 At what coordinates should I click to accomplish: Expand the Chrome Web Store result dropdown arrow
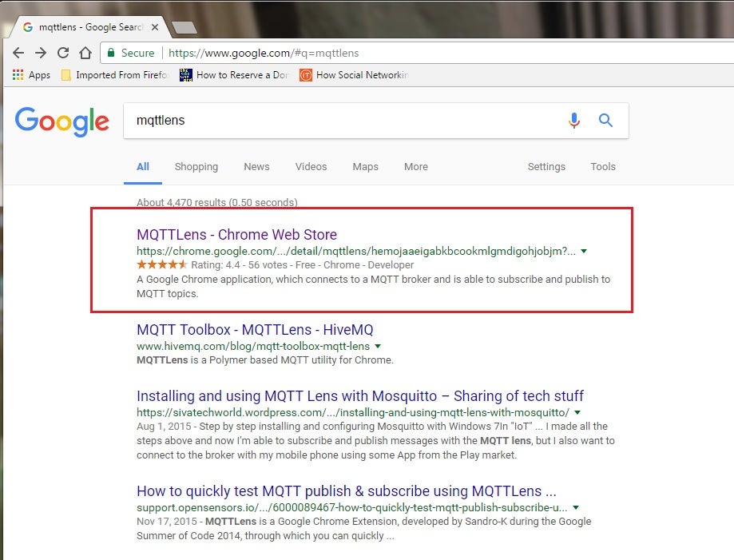point(584,251)
